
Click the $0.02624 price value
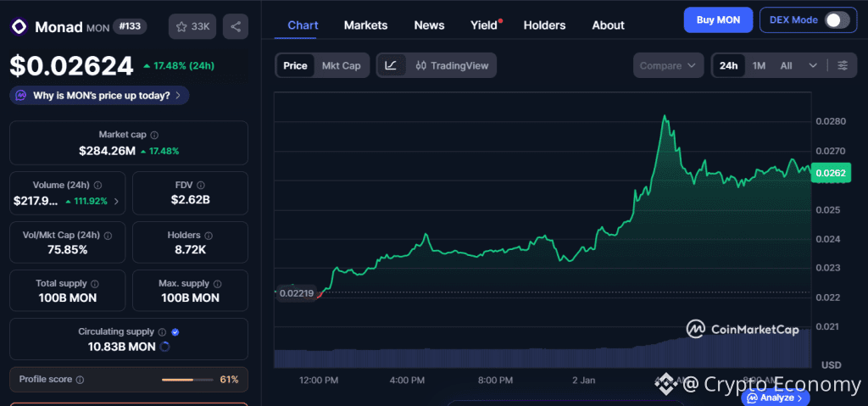(71, 66)
